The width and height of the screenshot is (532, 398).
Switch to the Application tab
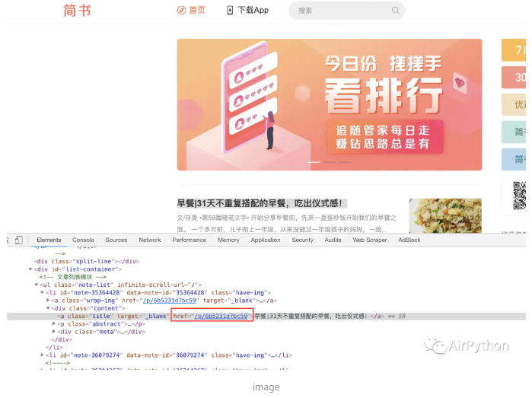pyautogui.click(x=266, y=240)
